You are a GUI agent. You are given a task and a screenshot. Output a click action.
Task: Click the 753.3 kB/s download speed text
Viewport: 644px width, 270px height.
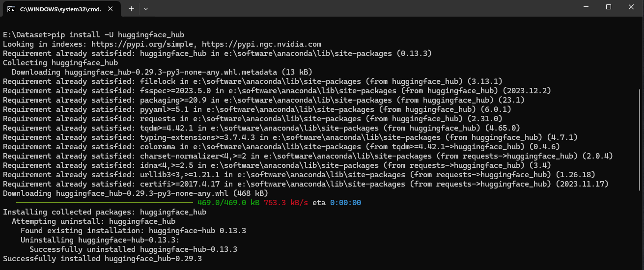[x=286, y=203]
